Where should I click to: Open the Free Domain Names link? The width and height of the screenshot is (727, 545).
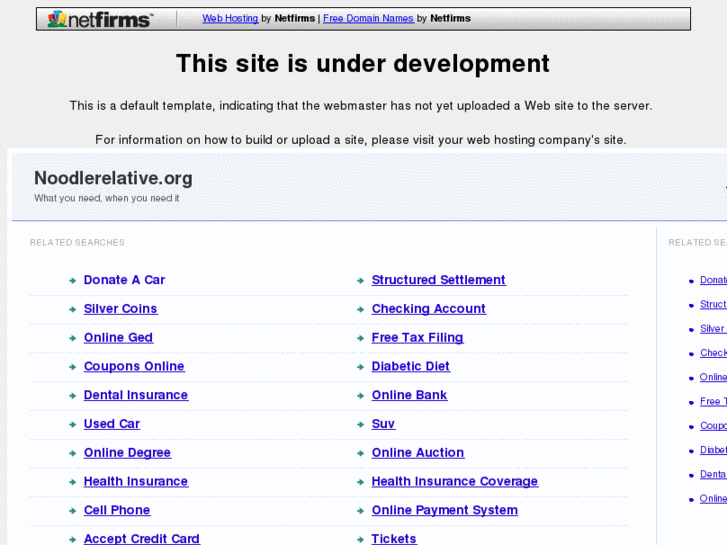[368, 18]
